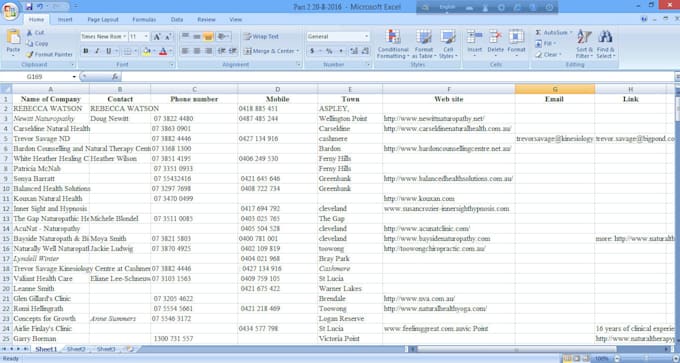
Task: Save the workbook from Quick Access toolbar
Action: [29, 7]
